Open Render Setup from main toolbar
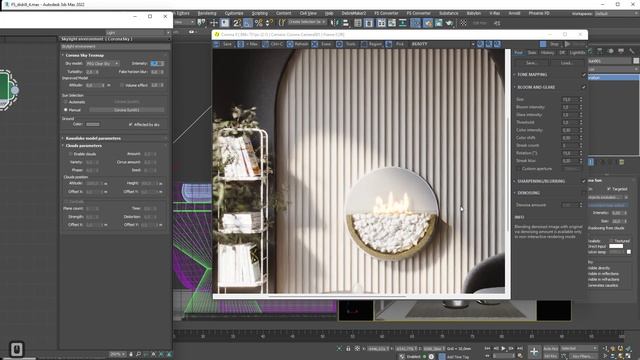 click(x=427, y=23)
